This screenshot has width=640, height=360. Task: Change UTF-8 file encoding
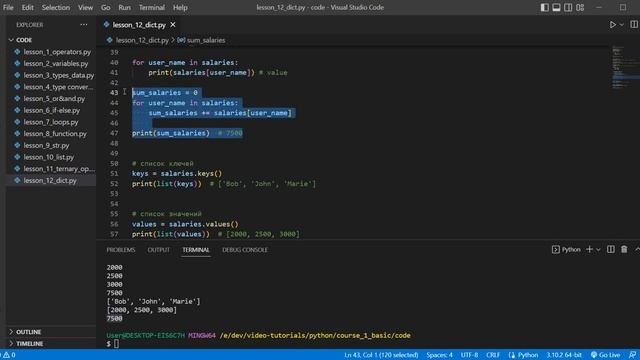[x=469, y=355]
